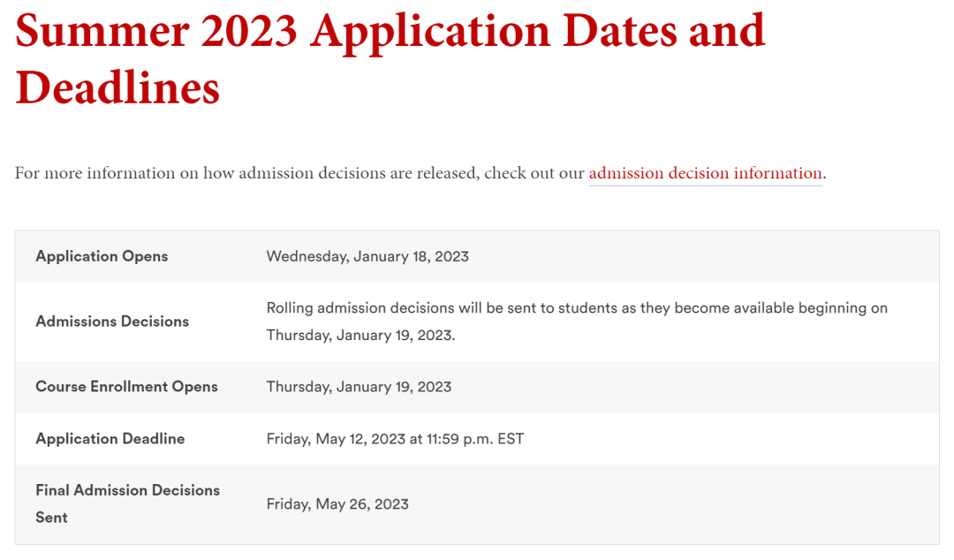Screen dimensions: 954x560
Task: Click the word Summer in the heading
Action: (102, 30)
